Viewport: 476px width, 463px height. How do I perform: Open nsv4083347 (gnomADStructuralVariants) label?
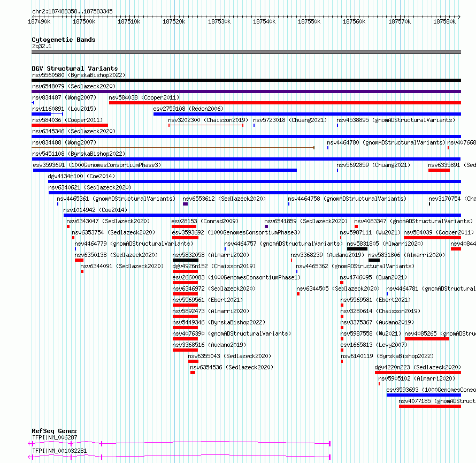tap(413, 221)
